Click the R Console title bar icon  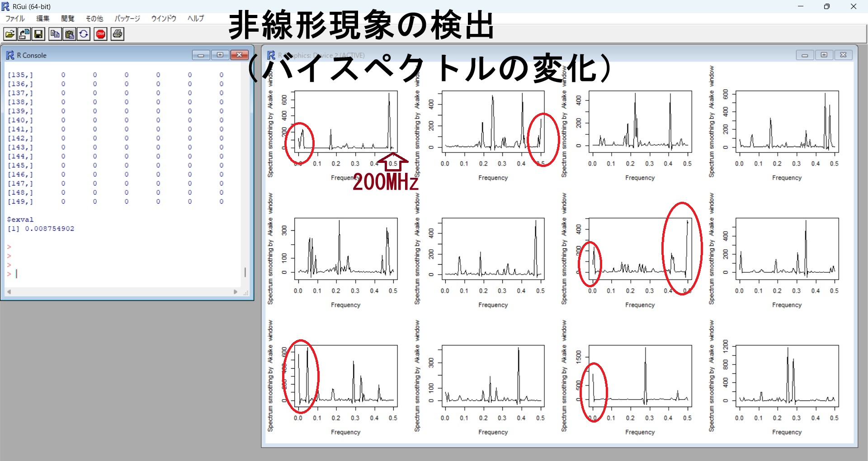10,55
